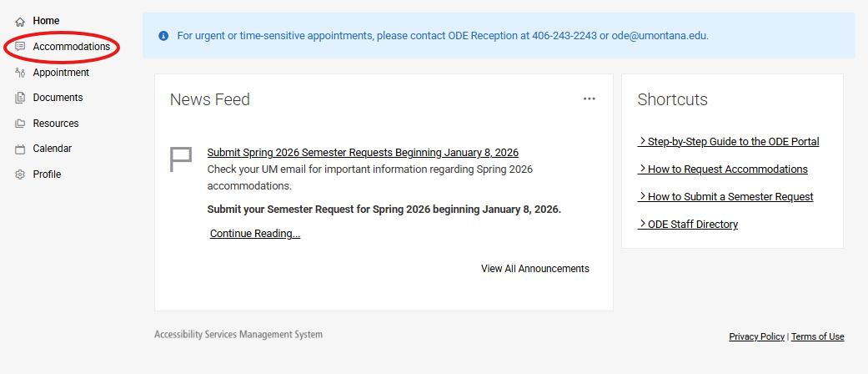
Task: Go to the Appointment page
Action: pos(61,73)
